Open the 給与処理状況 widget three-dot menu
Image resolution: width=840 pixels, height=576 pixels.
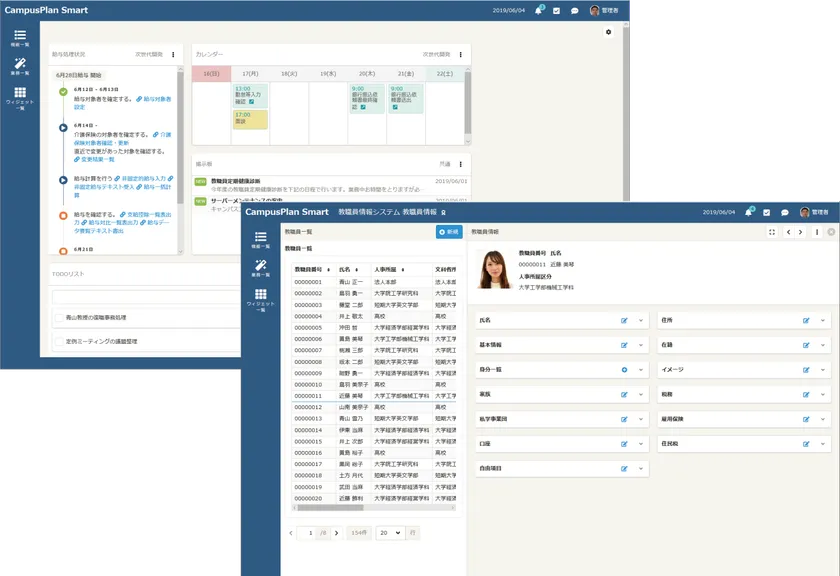tap(172, 54)
